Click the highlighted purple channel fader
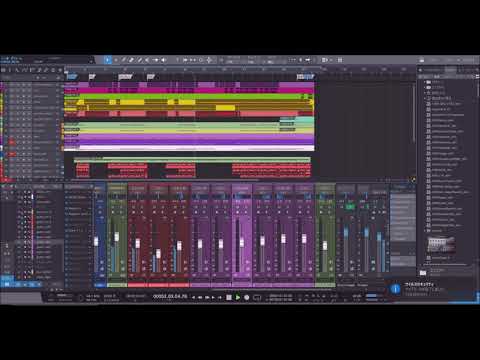The width and height of the screenshot is (480, 360). point(242,243)
